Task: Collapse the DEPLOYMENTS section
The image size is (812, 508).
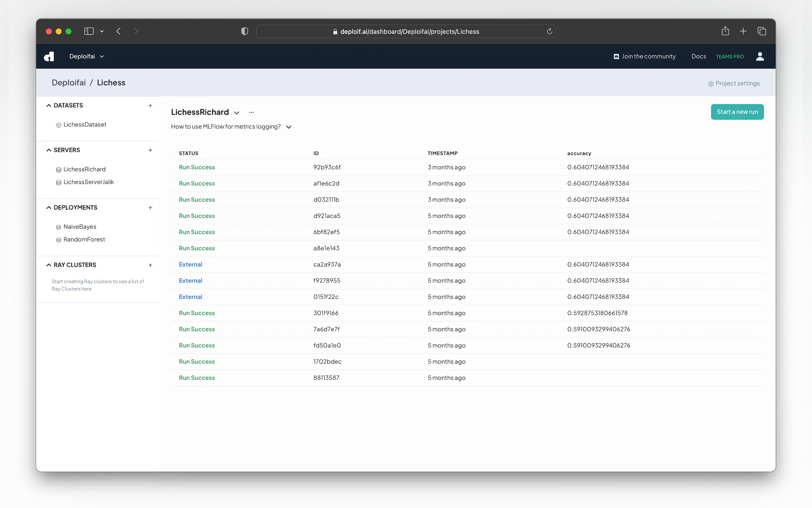Action: 49,208
